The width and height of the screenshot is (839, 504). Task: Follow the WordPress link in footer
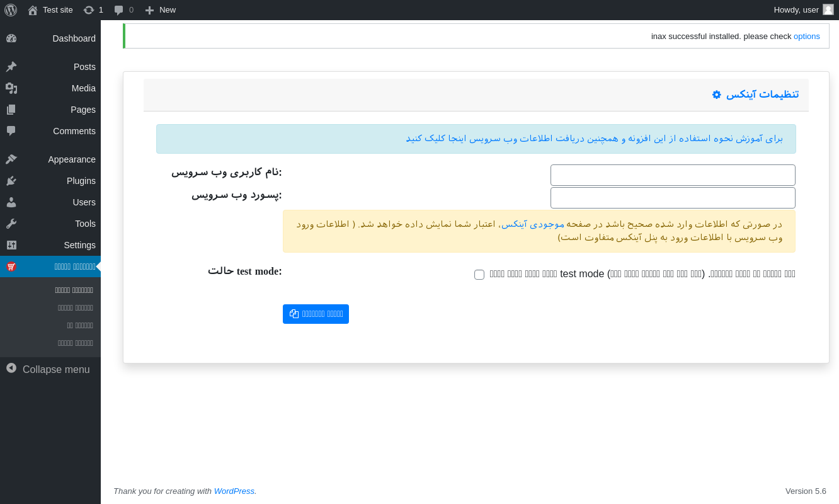coord(234,491)
